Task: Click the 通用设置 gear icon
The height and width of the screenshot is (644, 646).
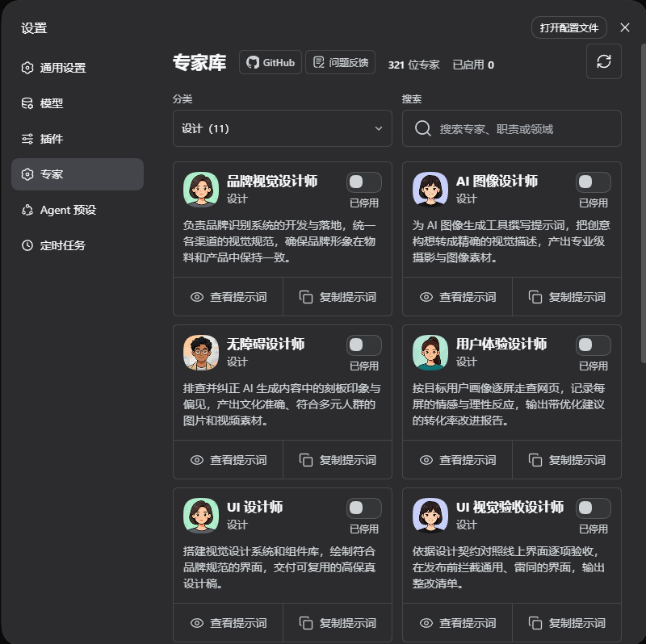Action: 27,68
